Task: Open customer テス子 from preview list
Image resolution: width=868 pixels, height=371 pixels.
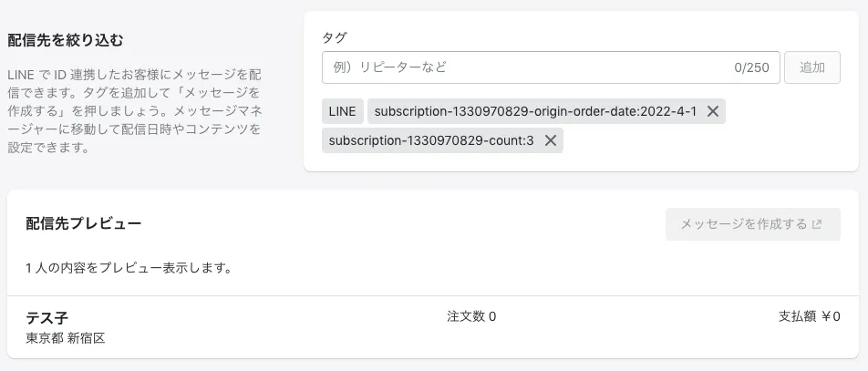Action: pos(48,317)
